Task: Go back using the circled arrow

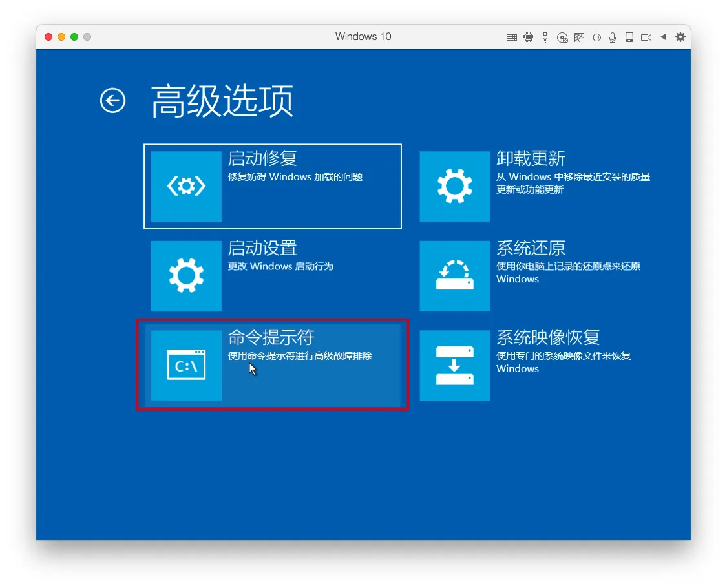Action: click(x=112, y=100)
